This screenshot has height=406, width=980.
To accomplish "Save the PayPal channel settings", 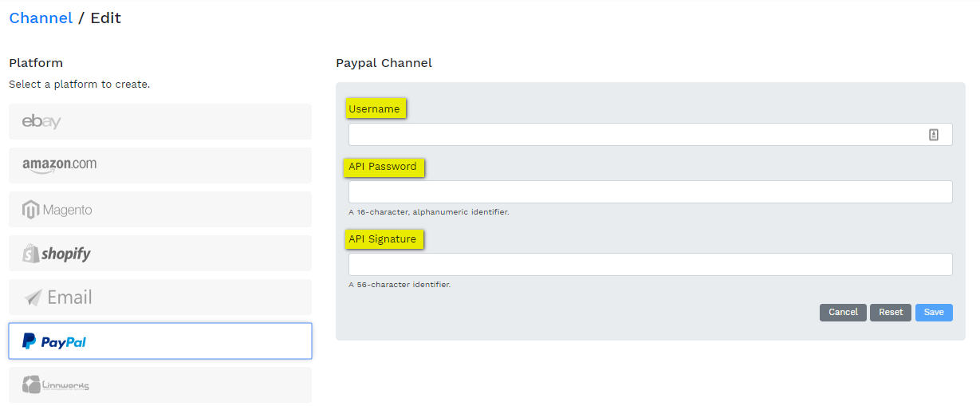I will [x=934, y=313].
